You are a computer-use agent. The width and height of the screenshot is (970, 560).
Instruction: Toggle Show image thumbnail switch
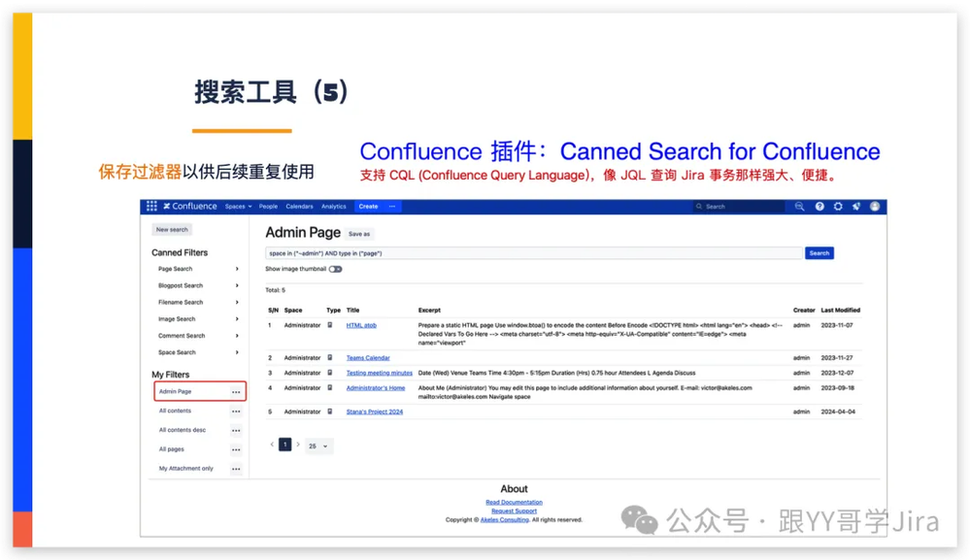click(335, 269)
